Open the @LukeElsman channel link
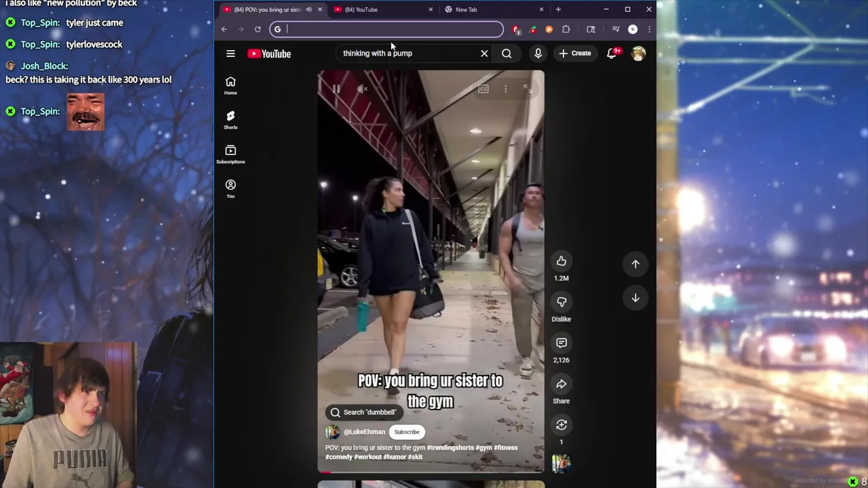The width and height of the screenshot is (868, 488). coord(364,432)
